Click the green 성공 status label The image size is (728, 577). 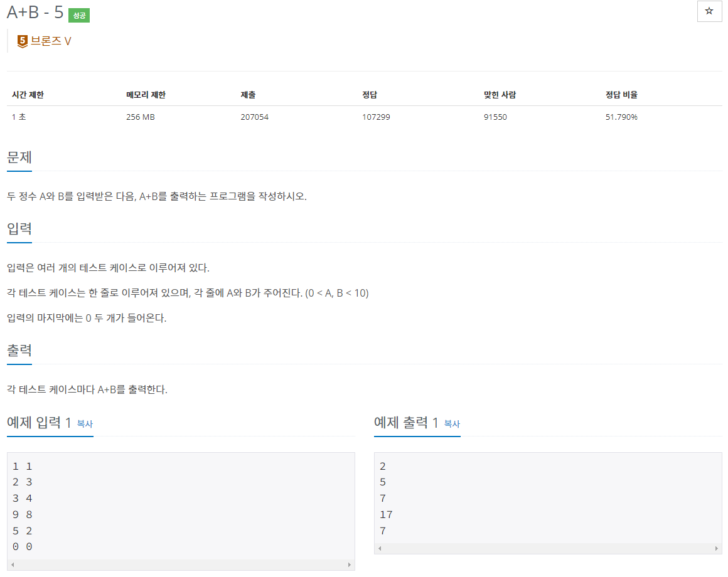pyautogui.click(x=79, y=15)
